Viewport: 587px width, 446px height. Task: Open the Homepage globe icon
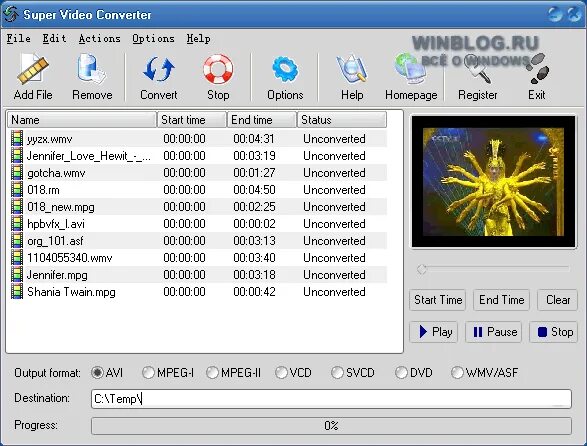pyautogui.click(x=411, y=69)
